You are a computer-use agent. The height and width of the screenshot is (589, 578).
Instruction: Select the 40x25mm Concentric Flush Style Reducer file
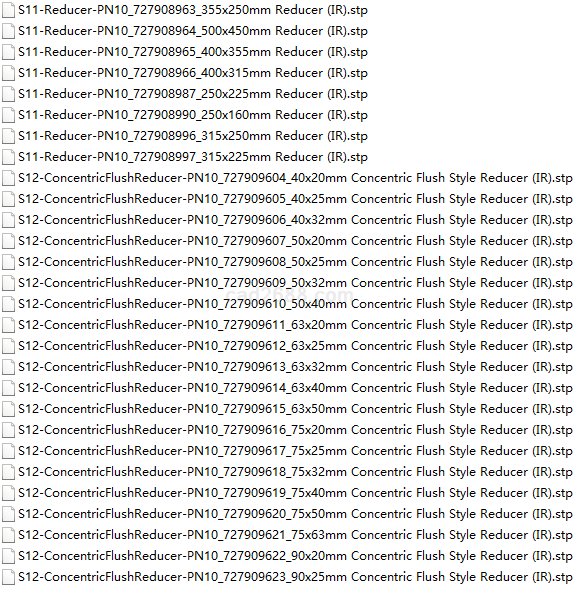click(296, 199)
